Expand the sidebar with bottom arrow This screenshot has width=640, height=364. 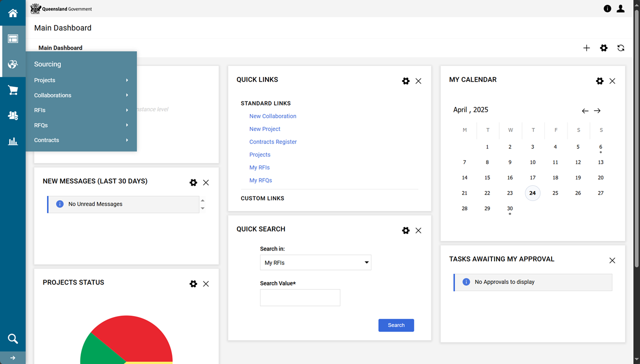click(x=12, y=358)
